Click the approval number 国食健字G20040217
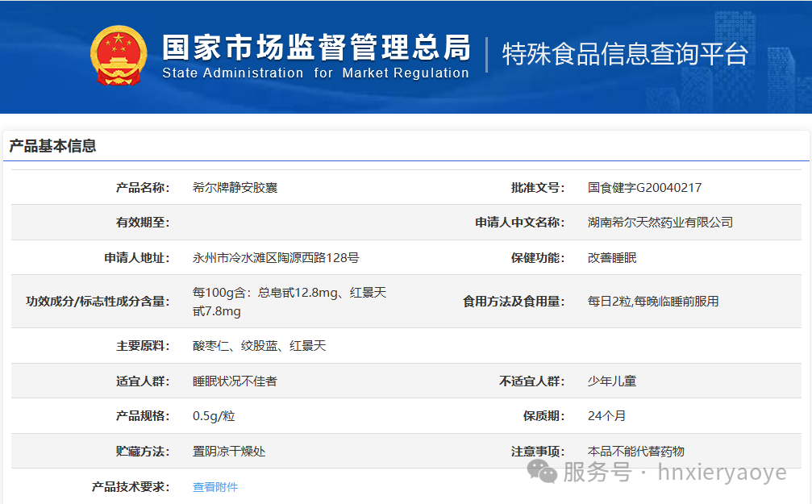This screenshot has height=504, width=812. (645, 186)
